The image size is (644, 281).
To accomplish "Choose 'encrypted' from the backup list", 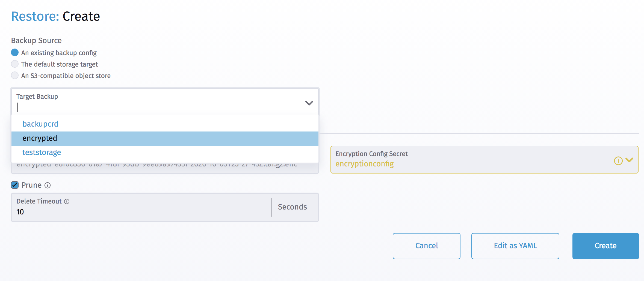I will point(40,138).
